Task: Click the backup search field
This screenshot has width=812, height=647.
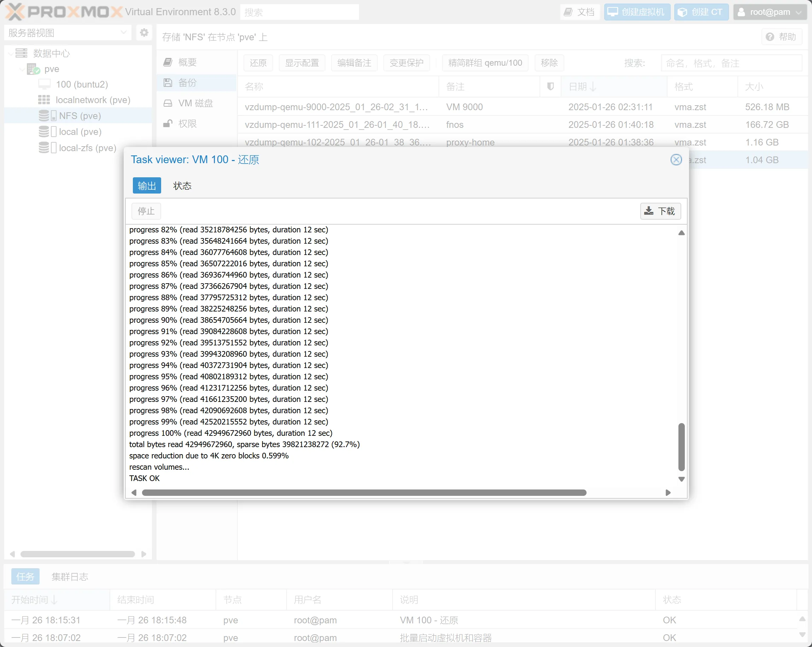Action: (x=731, y=63)
